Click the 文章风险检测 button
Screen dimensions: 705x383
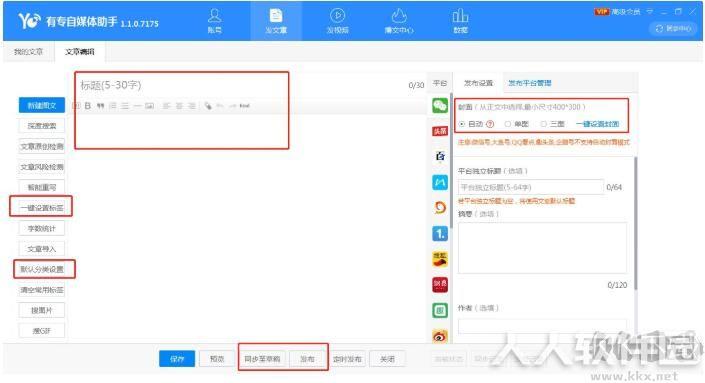(42, 167)
